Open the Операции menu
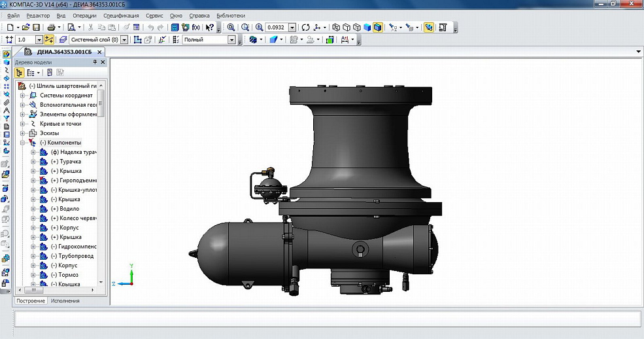This screenshot has height=339, width=644. [x=84, y=15]
